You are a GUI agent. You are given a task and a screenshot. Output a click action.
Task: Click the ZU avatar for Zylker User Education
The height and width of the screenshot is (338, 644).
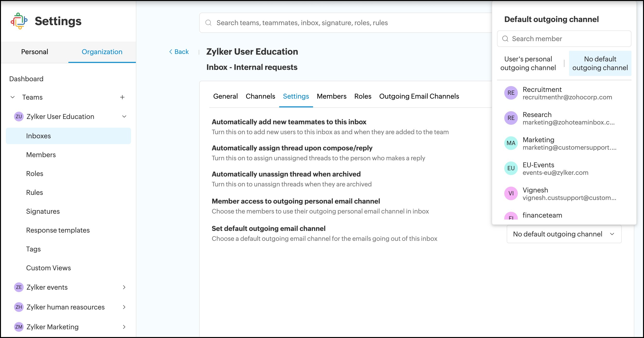[19, 117]
